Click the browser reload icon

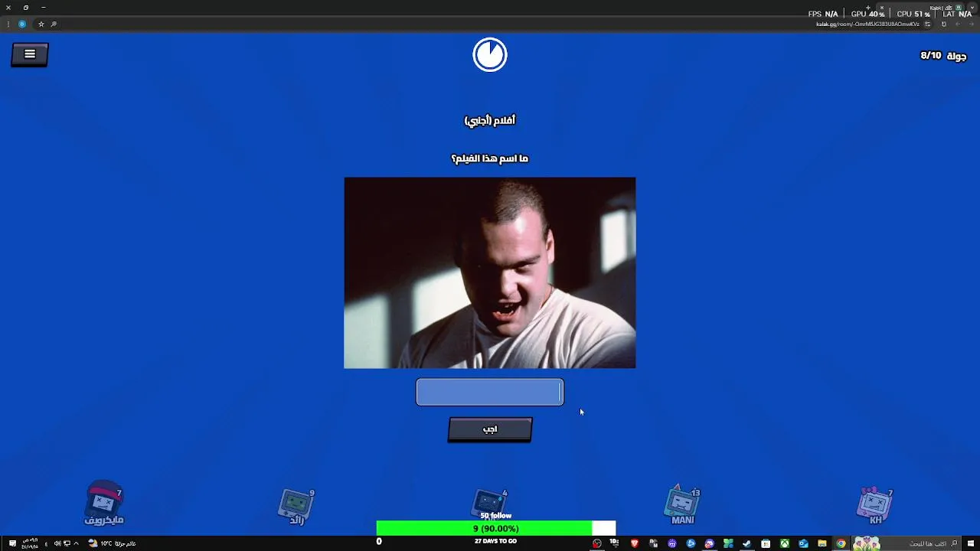[943, 24]
